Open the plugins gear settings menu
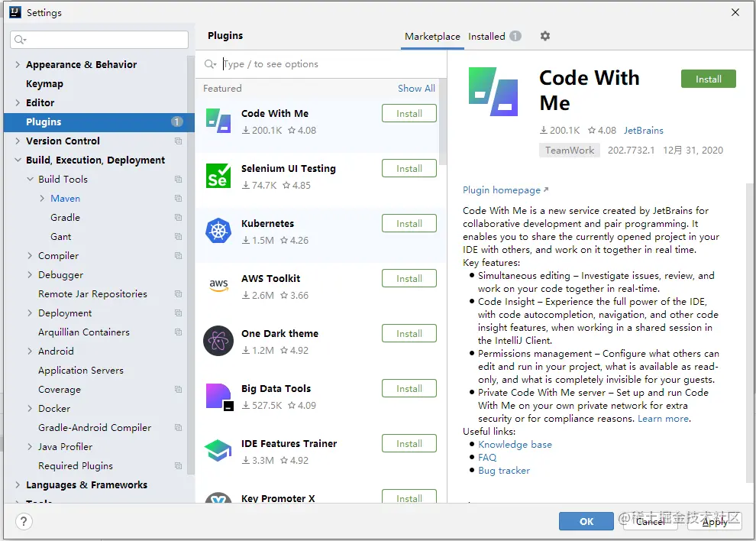Viewport: 756px width, 541px height. click(x=544, y=36)
